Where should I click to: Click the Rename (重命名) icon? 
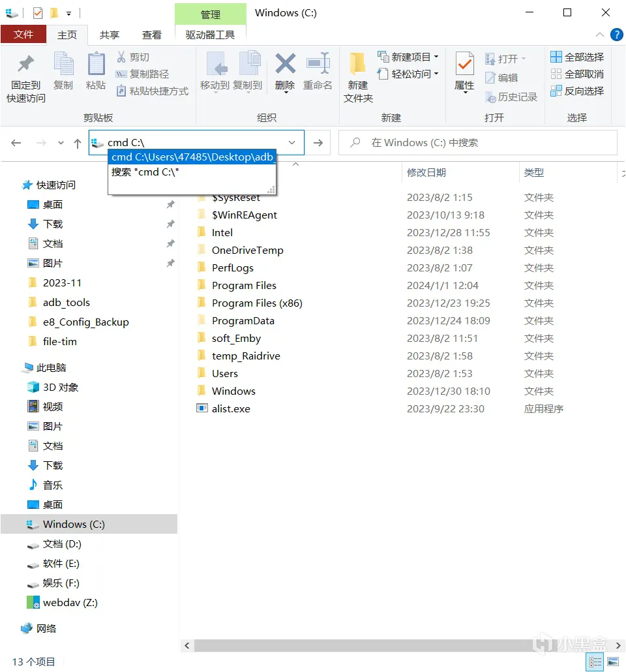click(318, 63)
